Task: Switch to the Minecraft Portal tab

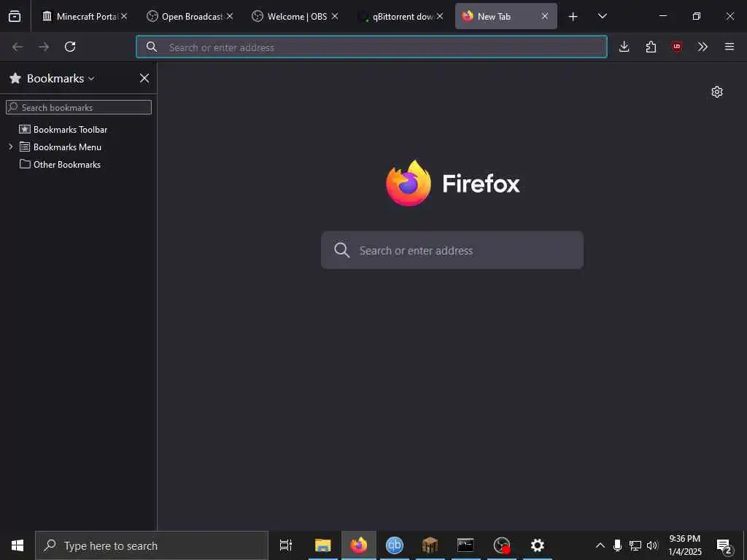Action: click(x=85, y=16)
